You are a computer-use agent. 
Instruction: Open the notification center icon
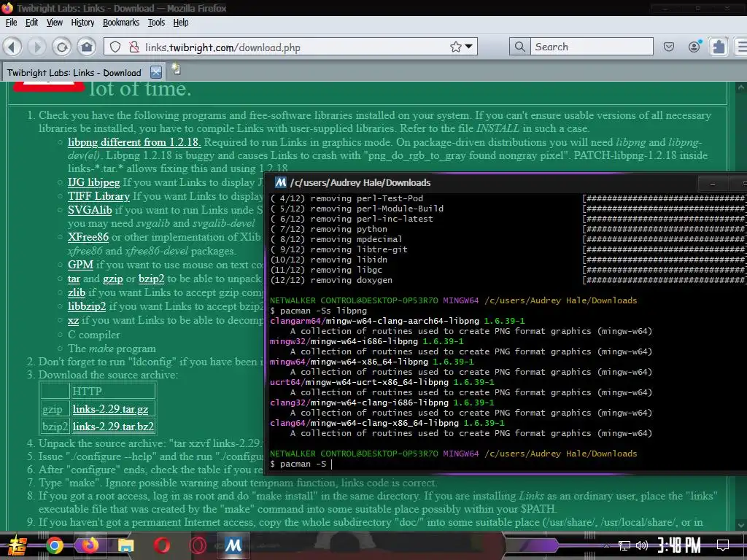(x=723, y=545)
